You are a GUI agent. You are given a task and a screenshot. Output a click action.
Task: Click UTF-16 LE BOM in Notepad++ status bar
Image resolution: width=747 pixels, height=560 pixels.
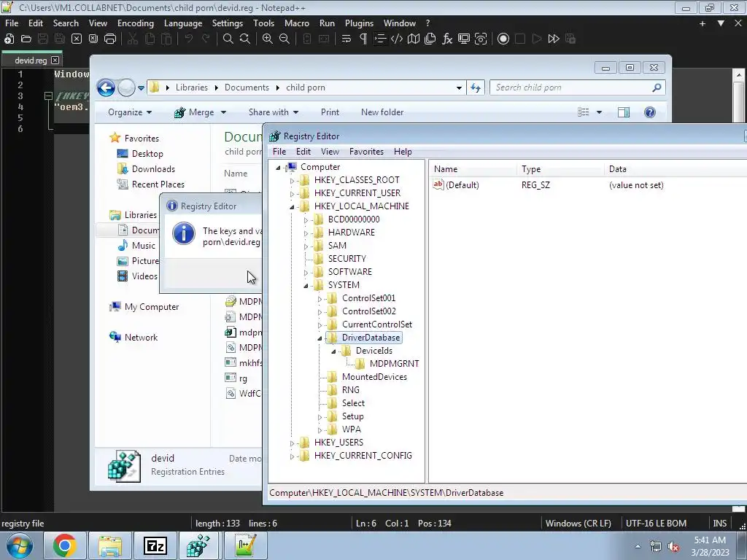pos(656,524)
